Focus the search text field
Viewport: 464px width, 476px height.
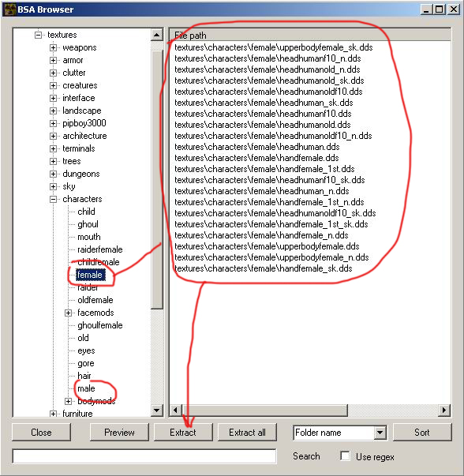(144, 456)
